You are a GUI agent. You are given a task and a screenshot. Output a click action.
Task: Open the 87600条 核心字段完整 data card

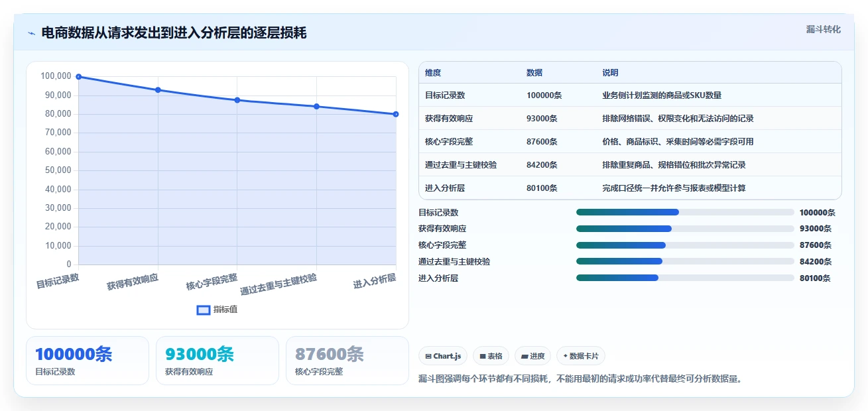(347, 361)
